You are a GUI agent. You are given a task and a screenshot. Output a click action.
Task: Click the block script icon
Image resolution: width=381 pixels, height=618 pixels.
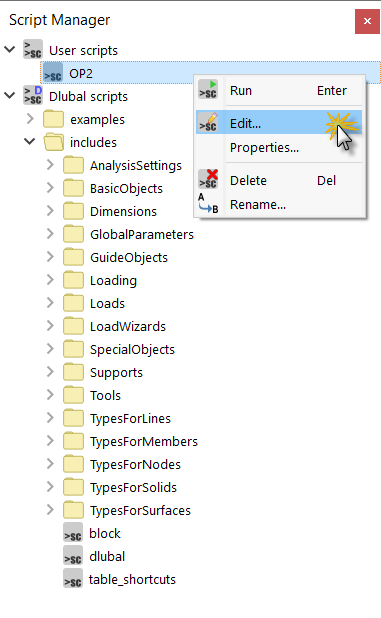(x=73, y=532)
